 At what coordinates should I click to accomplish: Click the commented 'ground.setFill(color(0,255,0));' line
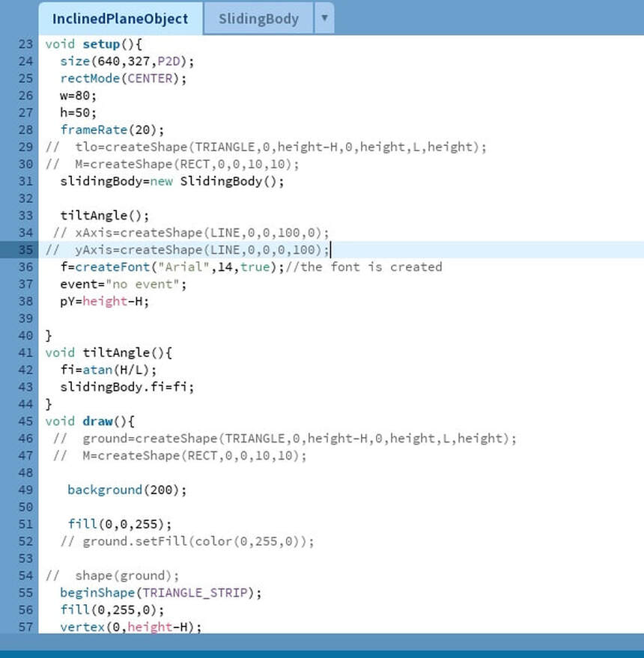pyautogui.click(x=187, y=542)
